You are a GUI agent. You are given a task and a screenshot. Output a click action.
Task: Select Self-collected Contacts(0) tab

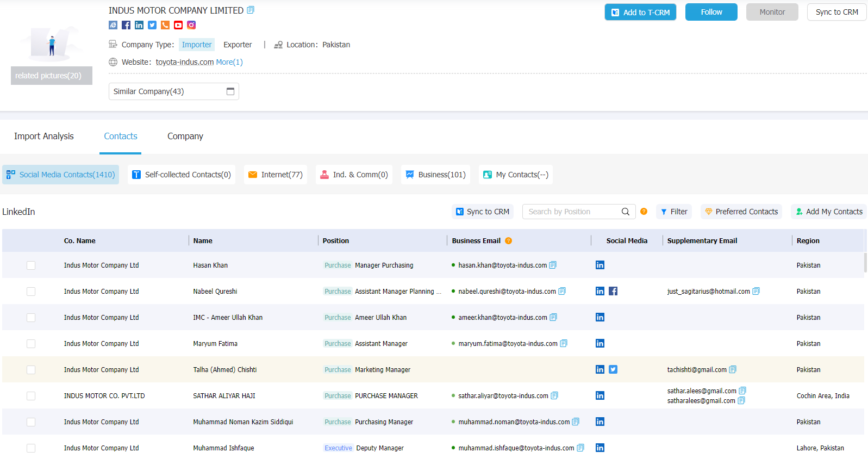tap(182, 175)
